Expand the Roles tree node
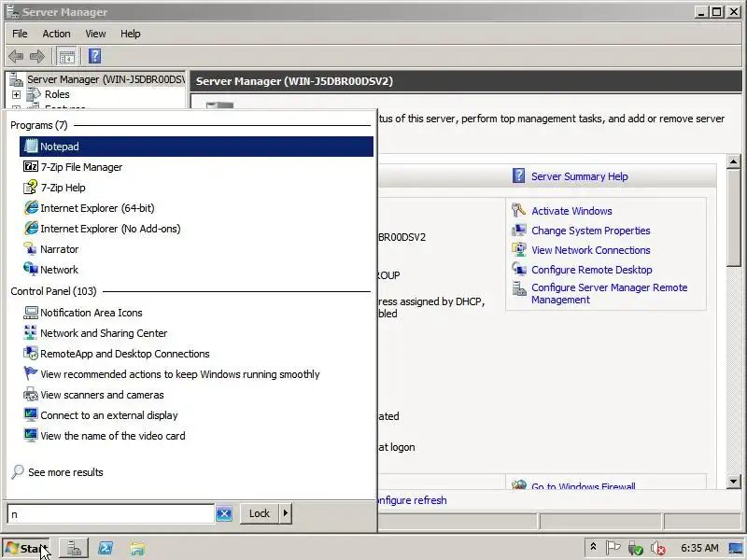Viewport: 747px width, 560px height. pyautogui.click(x=16, y=94)
